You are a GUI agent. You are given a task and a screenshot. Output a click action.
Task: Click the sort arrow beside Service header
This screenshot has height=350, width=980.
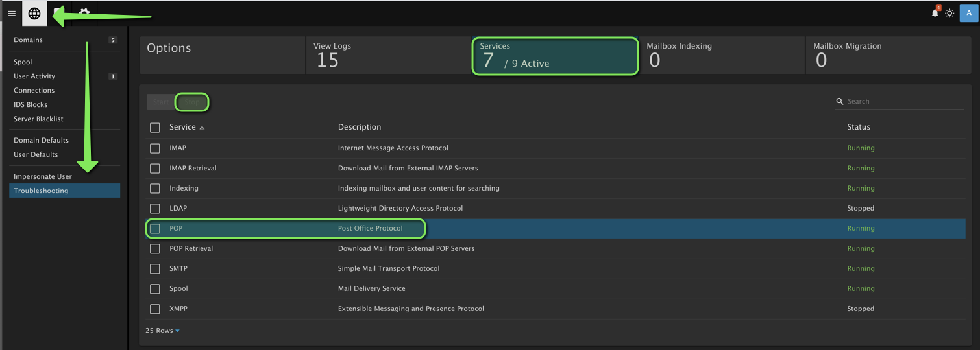tap(202, 128)
